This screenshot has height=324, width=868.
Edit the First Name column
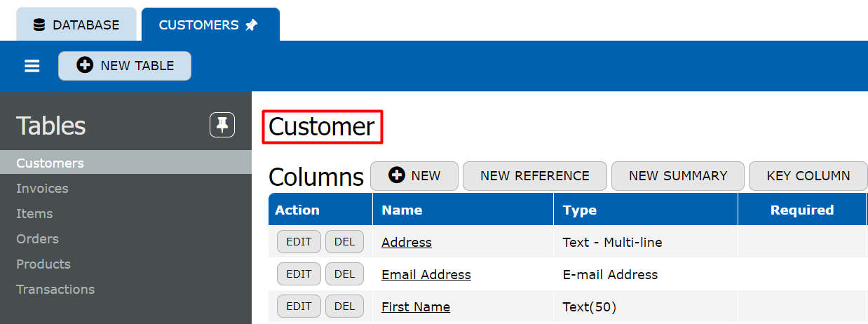[x=299, y=306]
